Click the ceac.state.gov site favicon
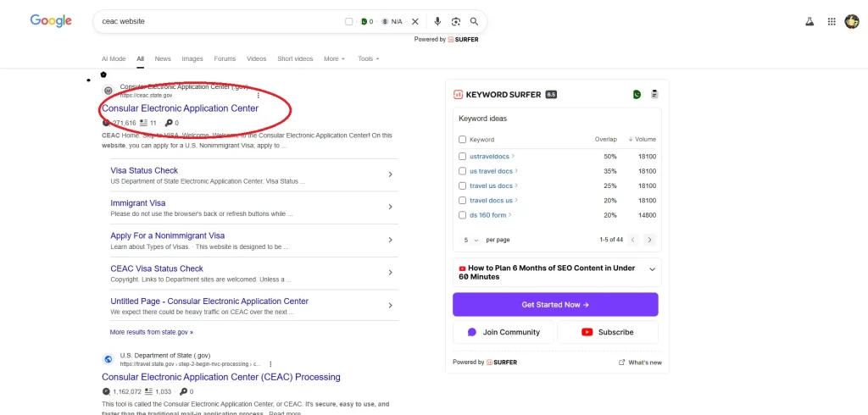Viewport: 868px width, 415px height. pyautogui.click(x=108, y=91)
